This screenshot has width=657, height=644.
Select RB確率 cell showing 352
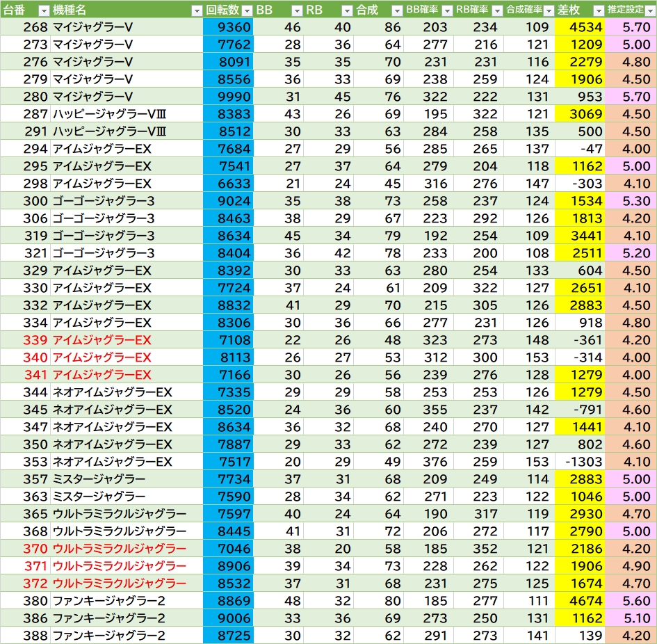point(479,549)
